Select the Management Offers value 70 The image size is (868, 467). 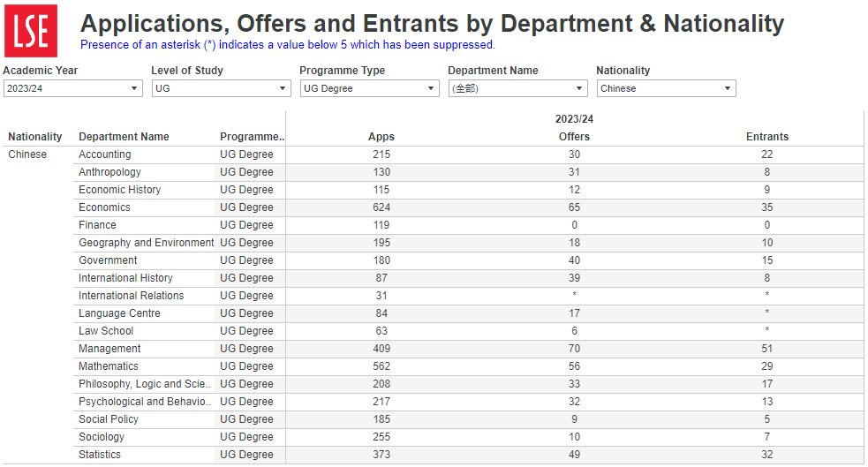coord(574,349)
